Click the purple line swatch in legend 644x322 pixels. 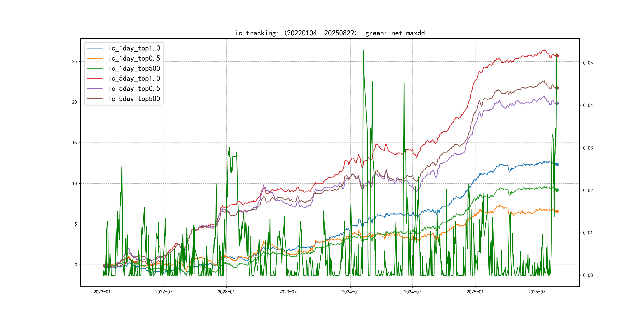point(95,88)
